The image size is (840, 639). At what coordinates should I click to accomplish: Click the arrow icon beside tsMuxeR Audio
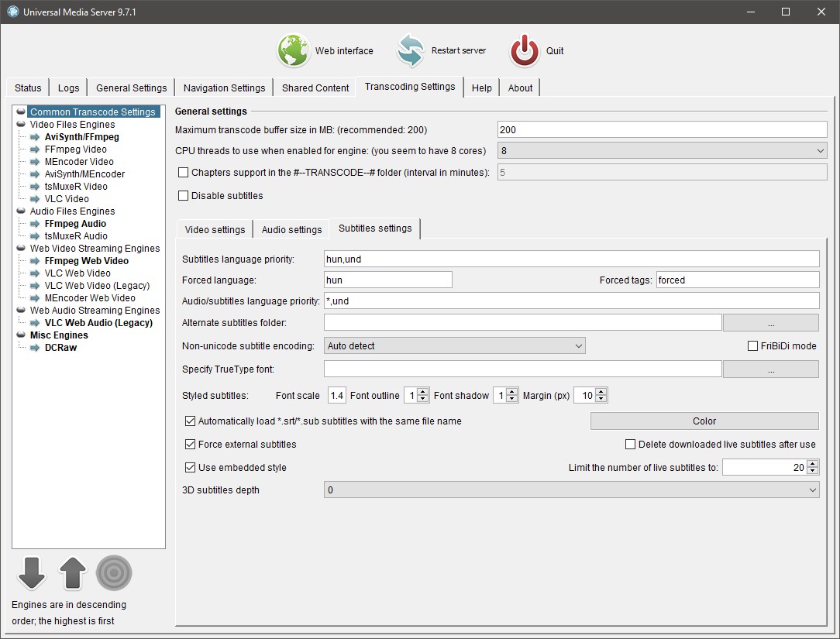click(35, 236)
